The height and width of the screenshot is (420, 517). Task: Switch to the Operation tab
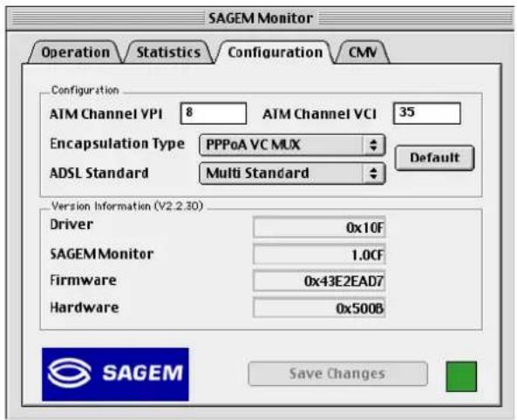(75, 52)
